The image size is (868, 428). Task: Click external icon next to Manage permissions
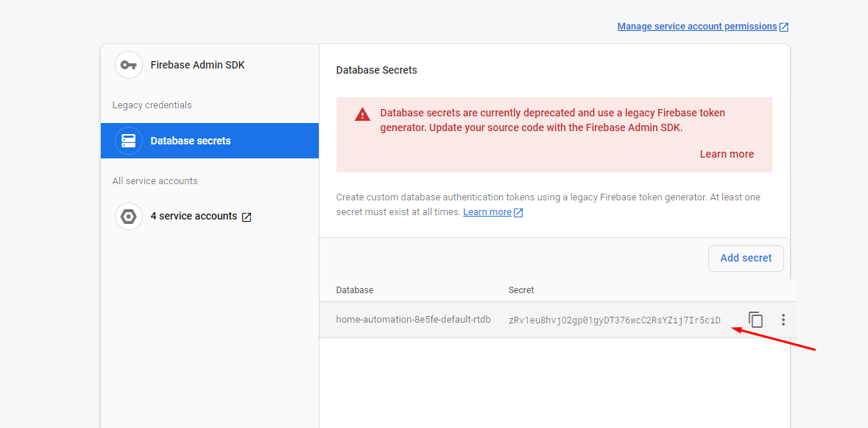(x=784, y=27)
